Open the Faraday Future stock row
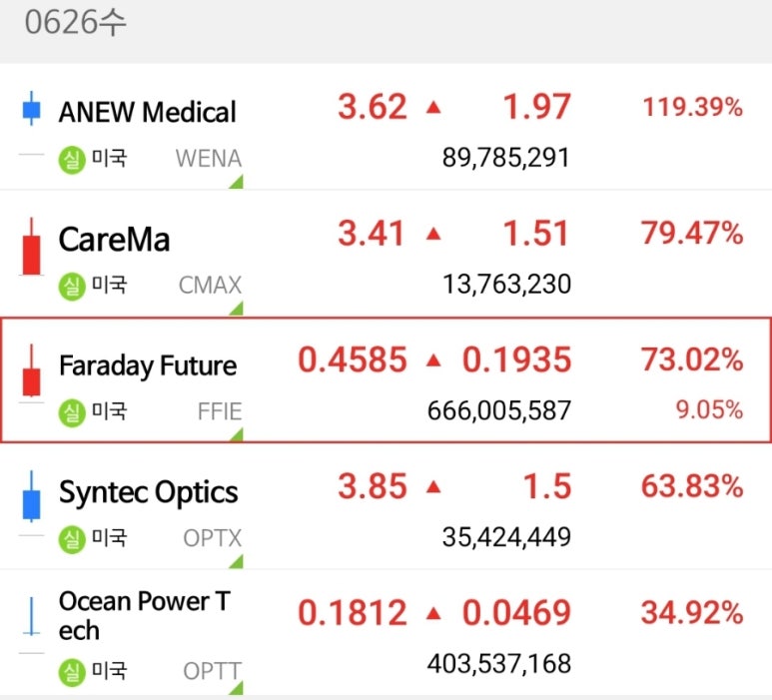The image size is (772, 700). 386,380
